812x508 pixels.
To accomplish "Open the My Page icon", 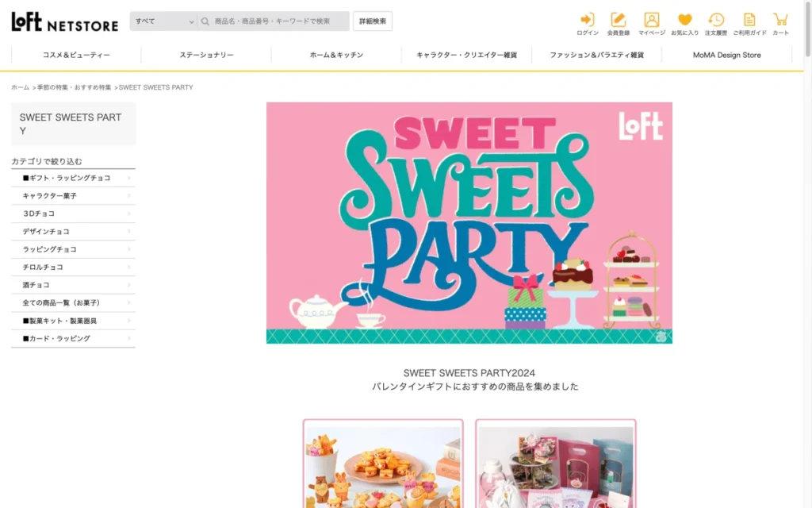I will click(x=652, y=21).
